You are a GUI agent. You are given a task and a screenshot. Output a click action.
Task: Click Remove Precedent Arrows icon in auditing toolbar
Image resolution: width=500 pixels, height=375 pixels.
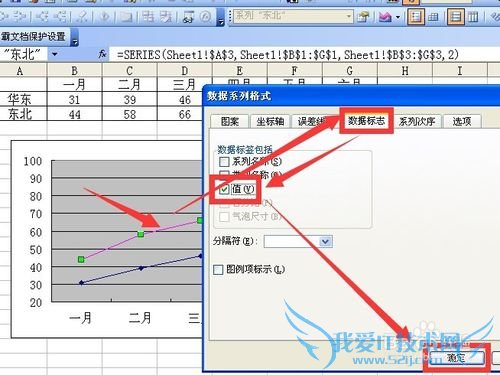pos(21,16)
